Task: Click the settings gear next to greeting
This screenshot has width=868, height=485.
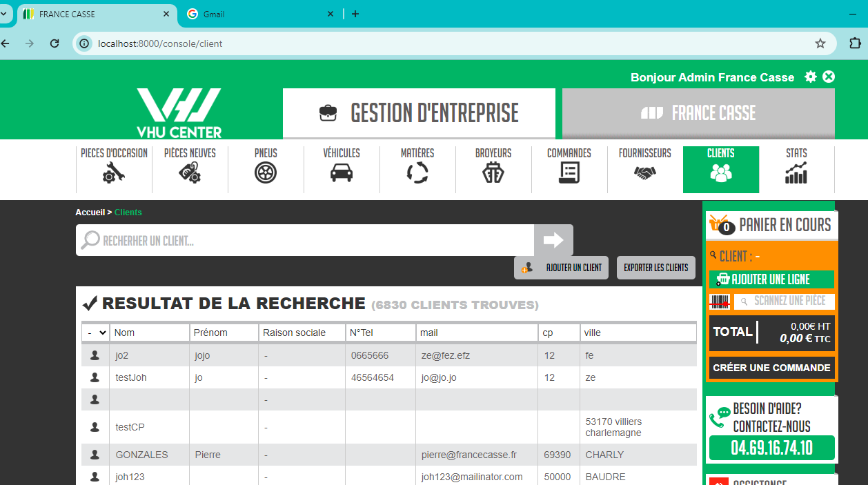Action: [811, 77]
